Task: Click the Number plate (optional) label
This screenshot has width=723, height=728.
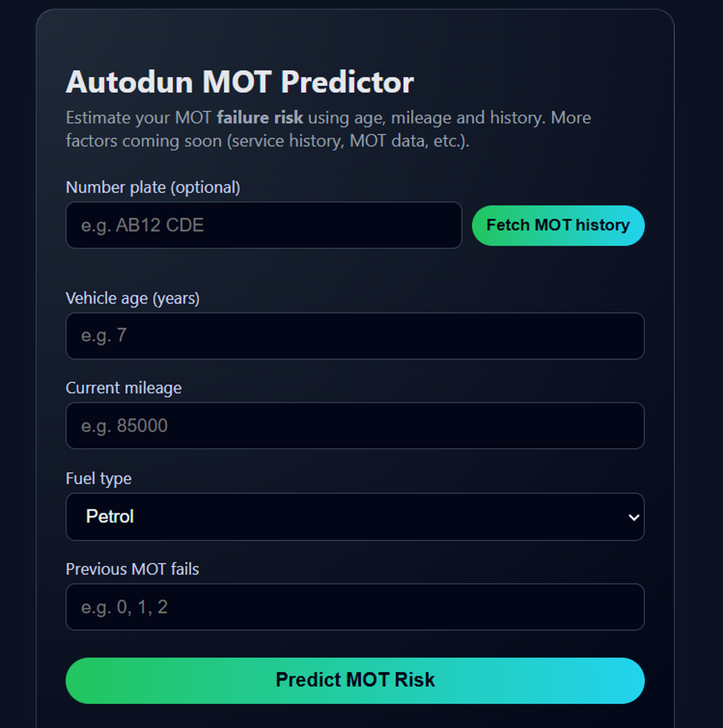Action: [x=152, y=187]
